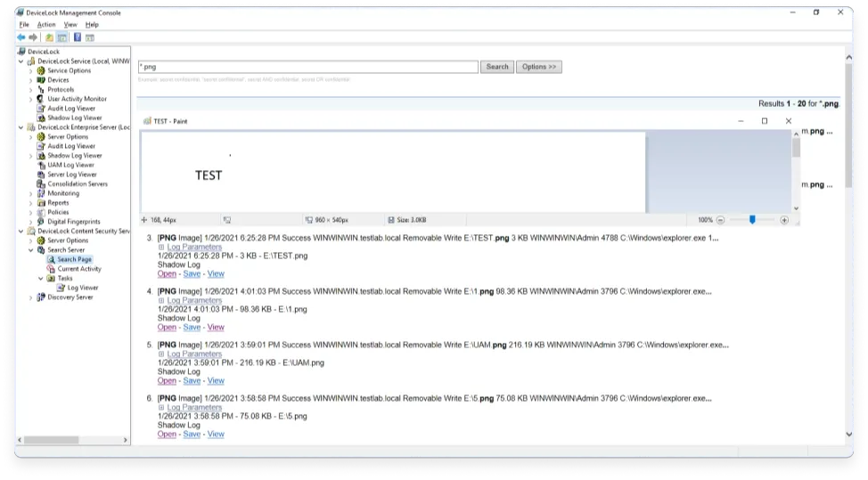The width and height of the screenshot is (868, 480).
Task: Open UAM Log Viewer icon
Action: (41, 165)
